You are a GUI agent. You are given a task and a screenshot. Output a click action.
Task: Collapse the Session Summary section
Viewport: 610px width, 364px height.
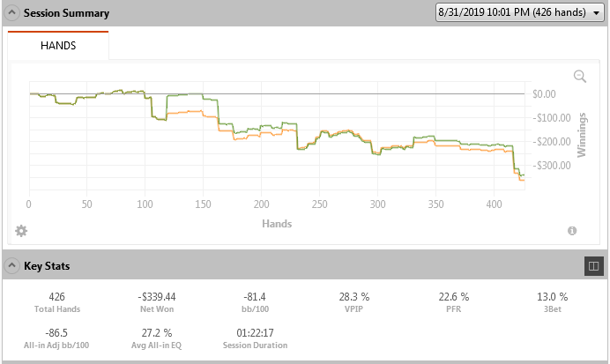coord(12,13)
